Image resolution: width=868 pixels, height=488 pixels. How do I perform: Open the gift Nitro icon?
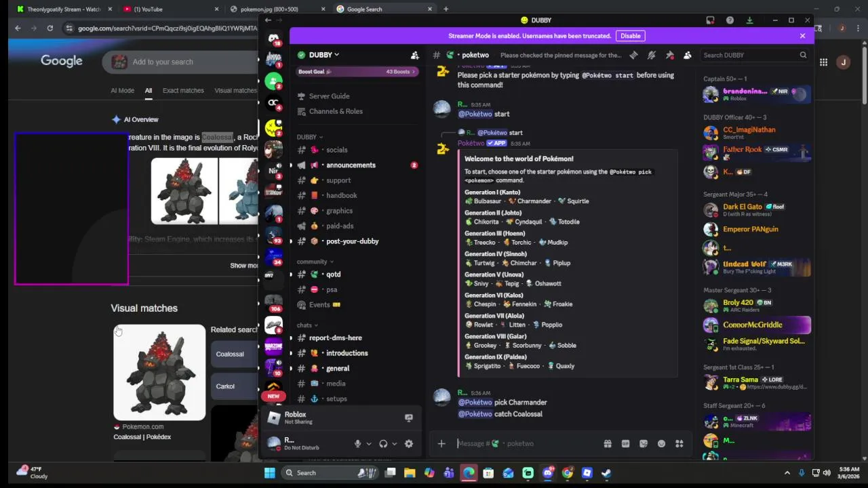(x=608, y=443)
